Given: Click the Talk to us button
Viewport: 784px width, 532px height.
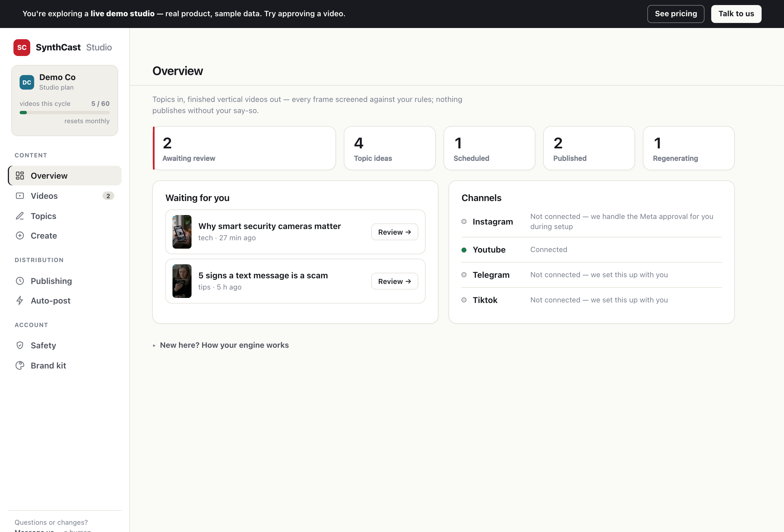Looking at the screenshot, I should tap(736, 14).
